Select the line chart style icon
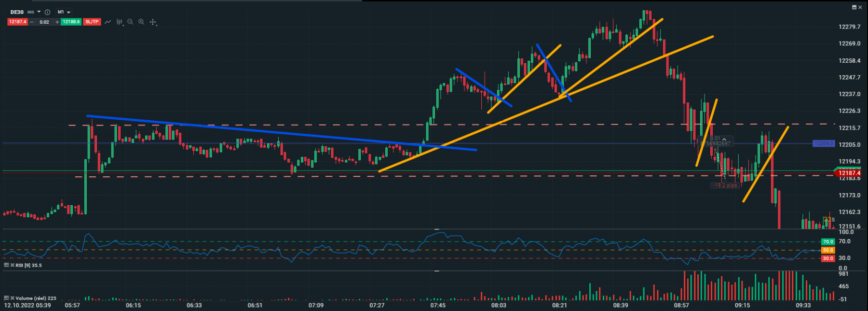Image resolution: width=868 pixels, height=311 pixels. [108, 22]
